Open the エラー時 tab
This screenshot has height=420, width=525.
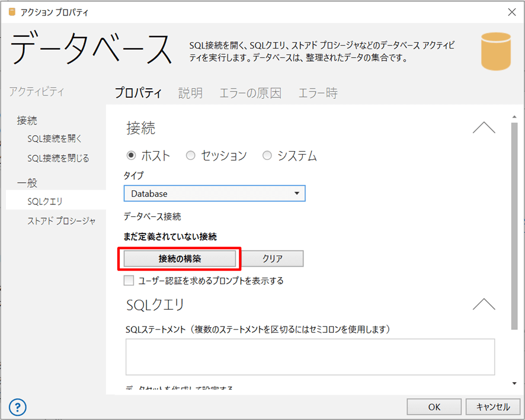pos(318,92)
